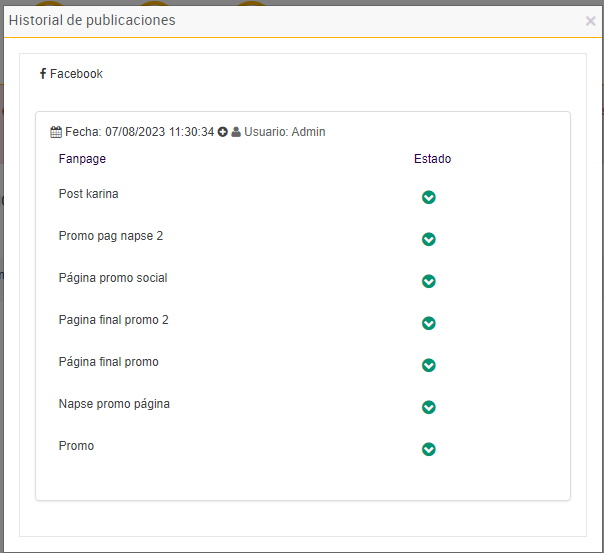
Task: Select the Facebook tab label
Action: (76, 74)
